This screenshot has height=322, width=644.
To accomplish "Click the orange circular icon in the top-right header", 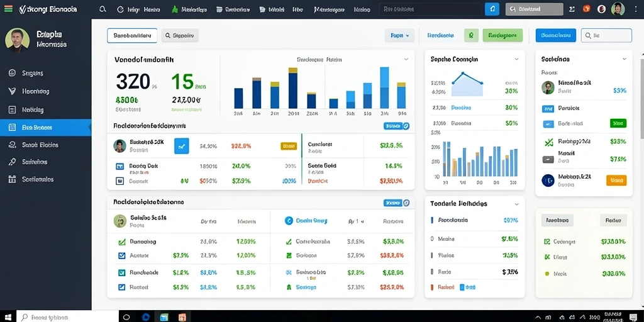I will click(x=587, y=9).
